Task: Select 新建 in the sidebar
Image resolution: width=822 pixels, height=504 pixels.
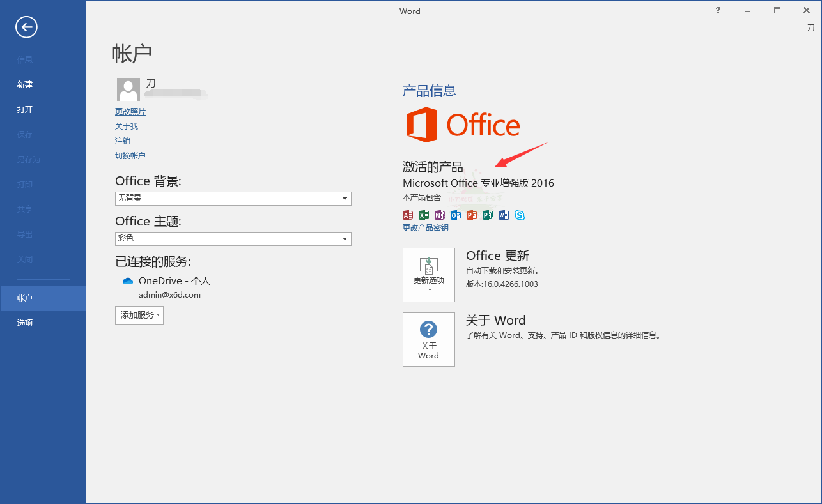Action: click(25, 85)
